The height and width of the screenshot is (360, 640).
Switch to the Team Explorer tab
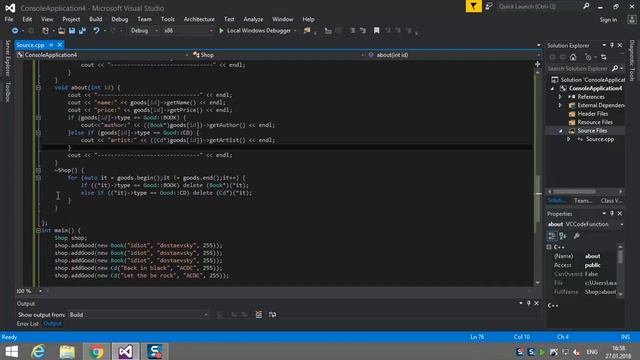(583, 200)
